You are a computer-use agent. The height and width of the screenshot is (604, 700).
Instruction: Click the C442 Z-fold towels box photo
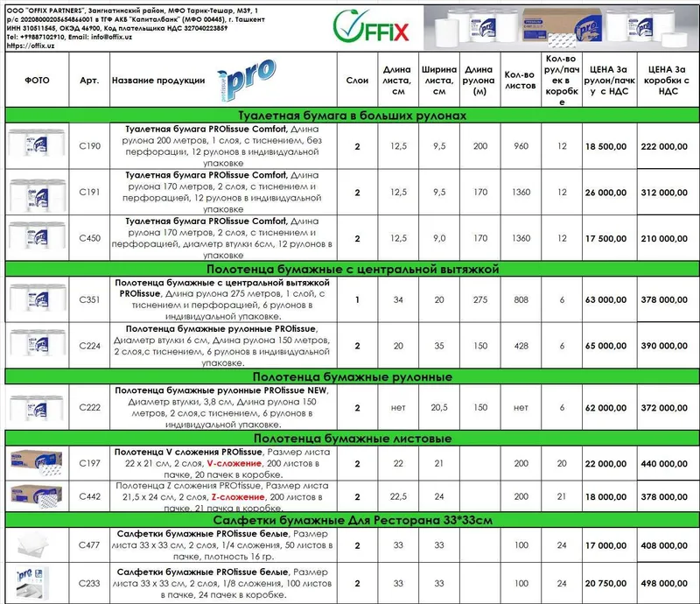(37, 495)
